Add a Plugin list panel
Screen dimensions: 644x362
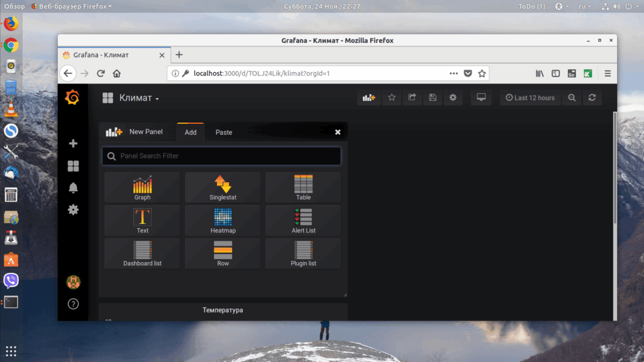tap(303, 254)
